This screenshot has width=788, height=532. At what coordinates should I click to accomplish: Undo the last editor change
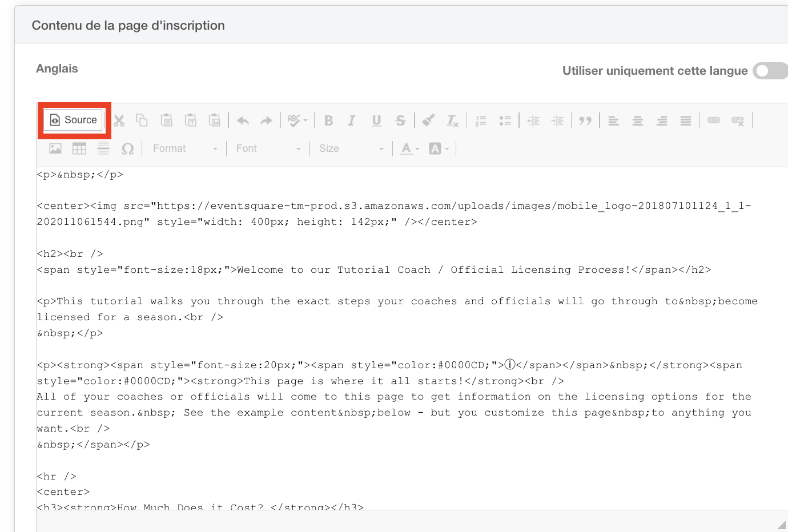click(x=243, y=120)
